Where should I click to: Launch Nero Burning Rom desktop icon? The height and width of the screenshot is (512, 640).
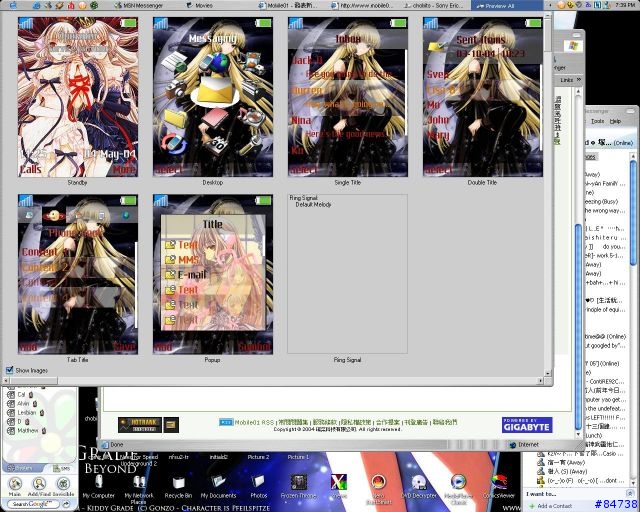(x=378, y=488)
